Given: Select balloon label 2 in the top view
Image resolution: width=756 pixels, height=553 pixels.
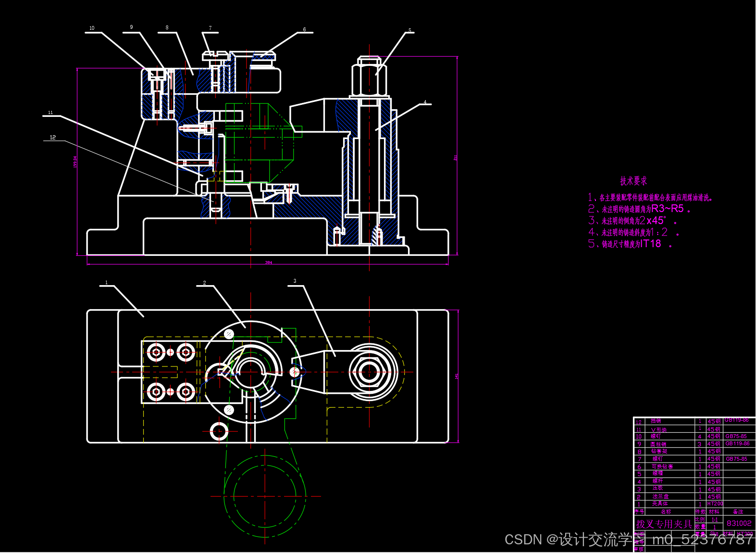Looking at the screenshot, I should pyautogui.click(x=204, y=283).
